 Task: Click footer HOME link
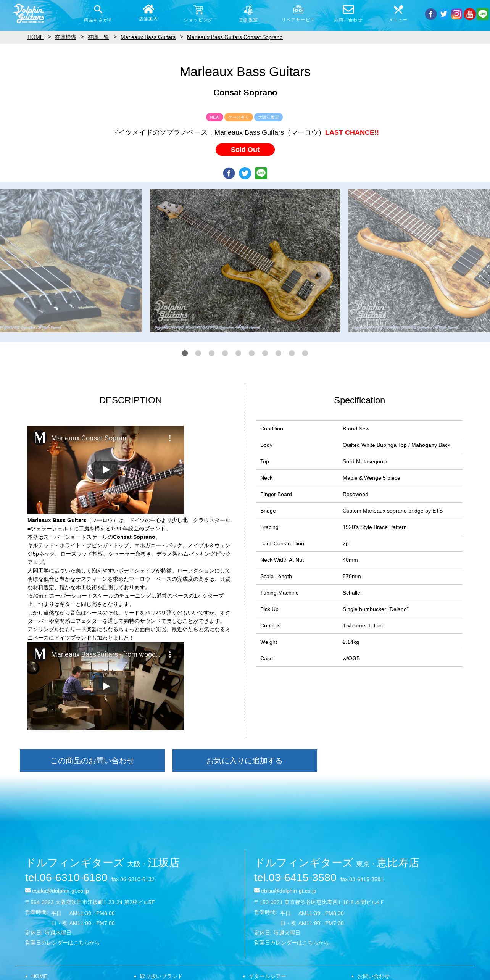point(39,976)
